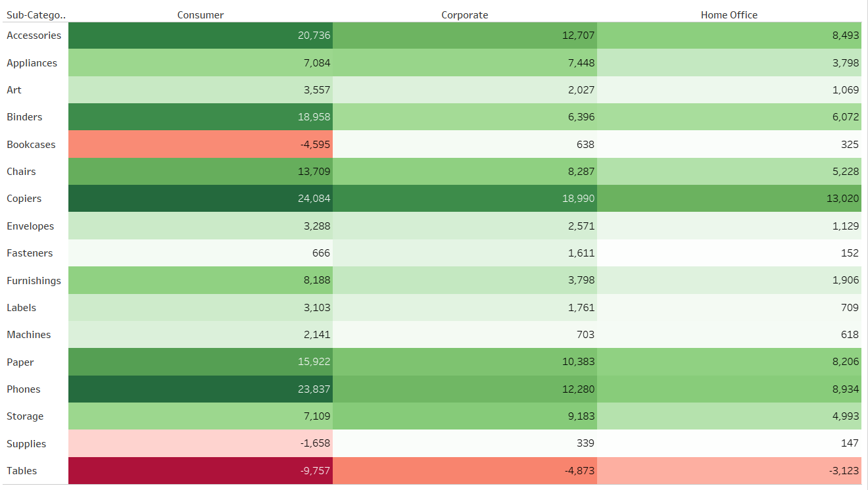The width and height of the screenshot is (868, 490).
Task: Click the Home Office column header
Action: (729, 15)
